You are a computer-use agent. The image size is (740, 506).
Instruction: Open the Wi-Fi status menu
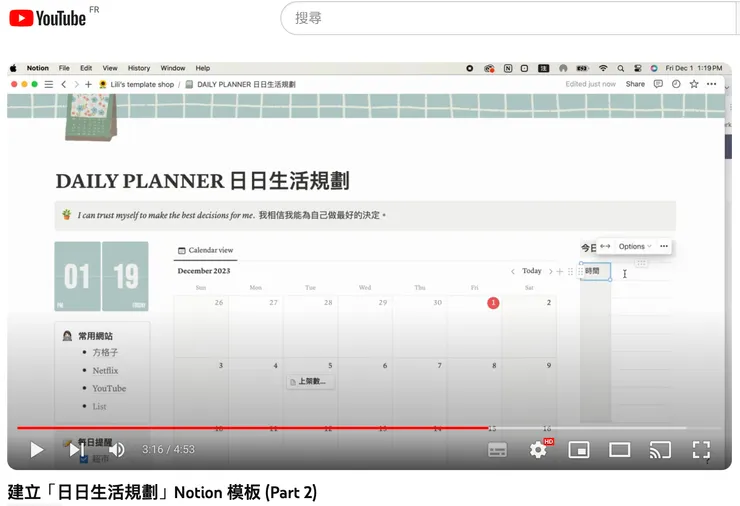click(603, 68)
